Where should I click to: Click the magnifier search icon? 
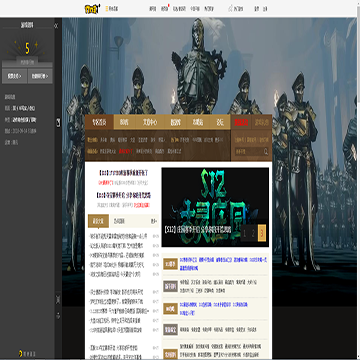266,152
